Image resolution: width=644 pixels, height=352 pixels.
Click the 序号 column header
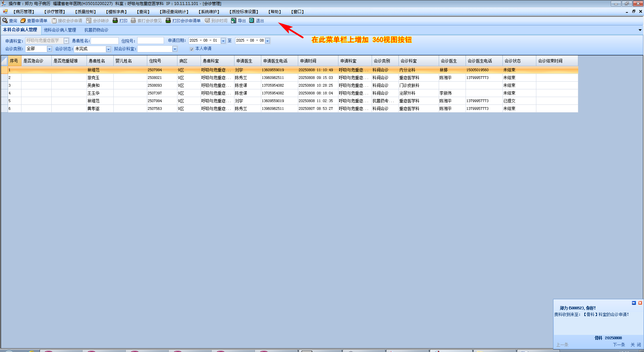pos(14,61)
